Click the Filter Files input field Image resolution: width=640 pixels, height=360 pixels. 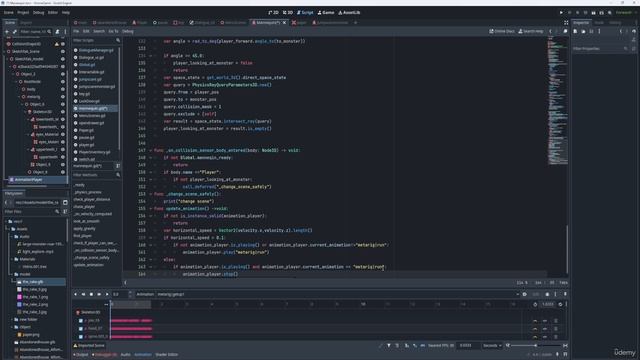(x=31, y=212)
